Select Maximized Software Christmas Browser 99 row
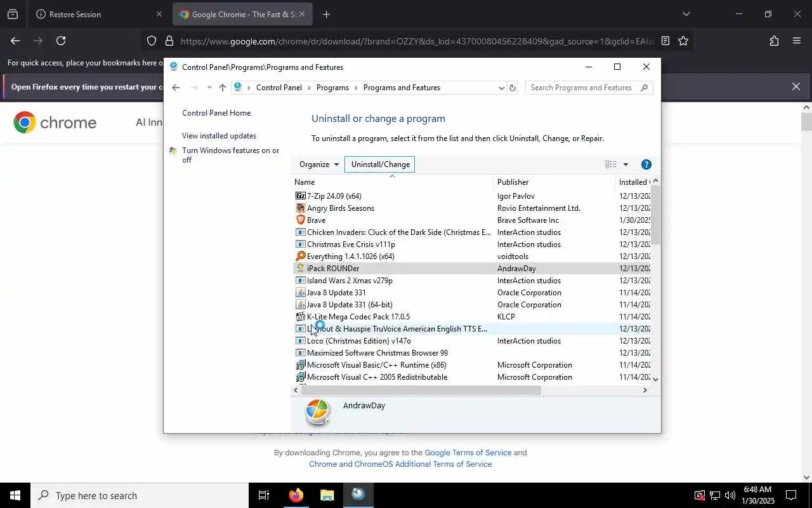The image size is (812, 508). tap(471, 353)
